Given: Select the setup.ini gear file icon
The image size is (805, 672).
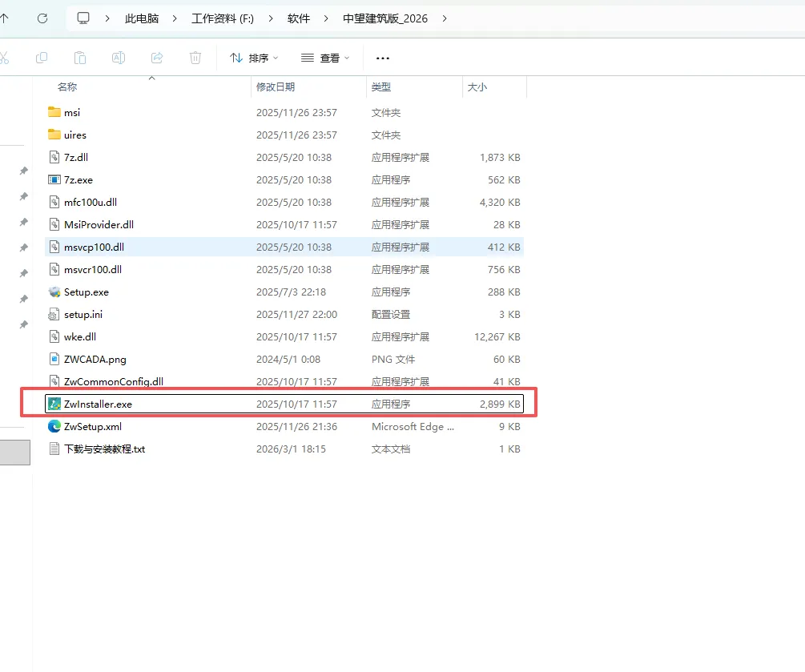Looking at the screenshot, I should click(54, 314).
